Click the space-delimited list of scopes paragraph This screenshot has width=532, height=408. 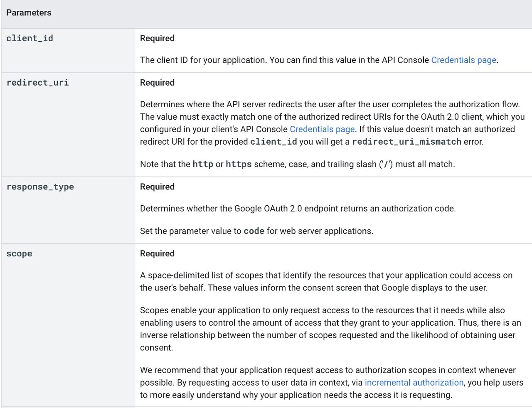coord(326,282)
